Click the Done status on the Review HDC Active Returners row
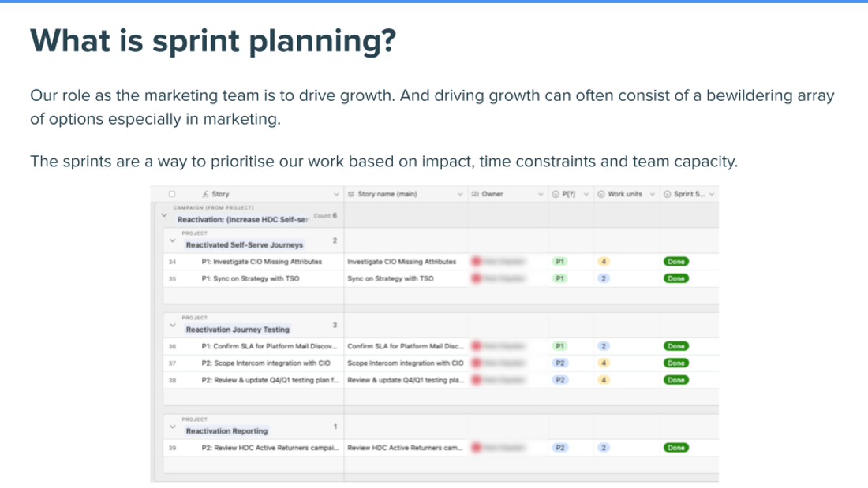This screenshot has height=488, width=868. [x=675, y=447]
